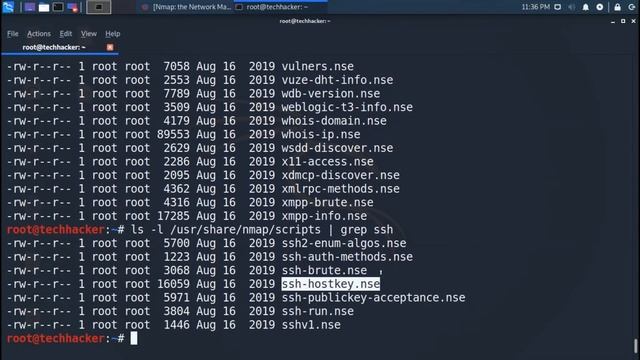The height and width of the screenshot is (360, 640).
Task: Open the Help menu
Action: coord(113,34)
